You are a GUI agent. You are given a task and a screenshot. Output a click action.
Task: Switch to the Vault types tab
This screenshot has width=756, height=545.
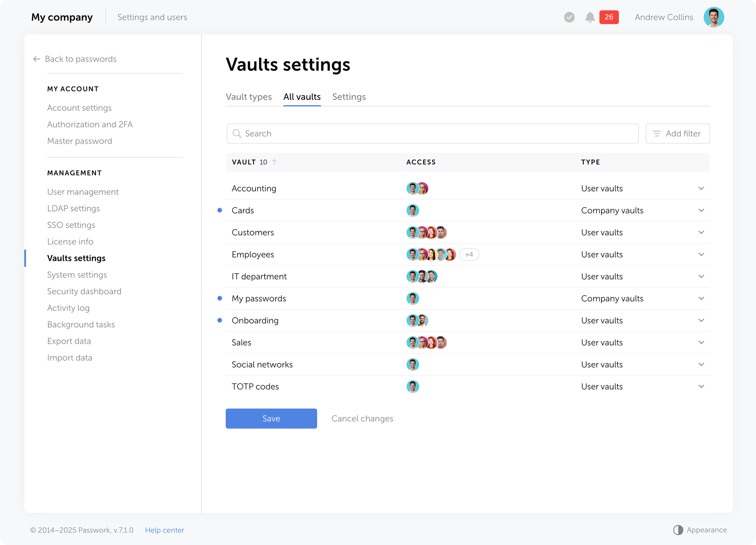pos(249,97)
